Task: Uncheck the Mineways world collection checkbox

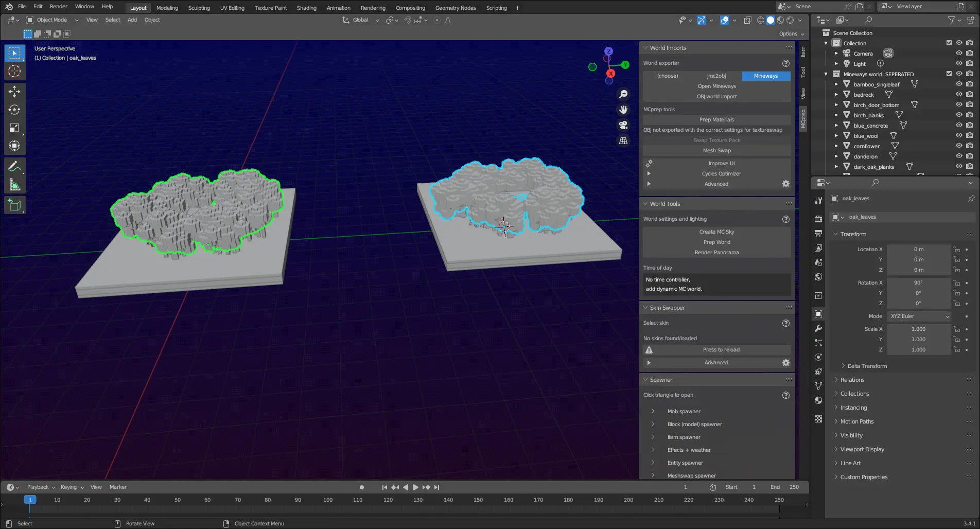Action: (949, 74)
